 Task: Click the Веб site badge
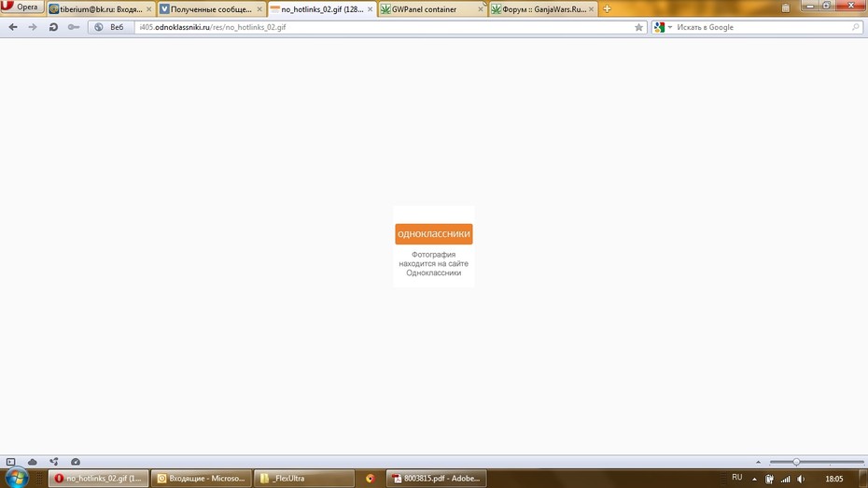pos(111,27)
